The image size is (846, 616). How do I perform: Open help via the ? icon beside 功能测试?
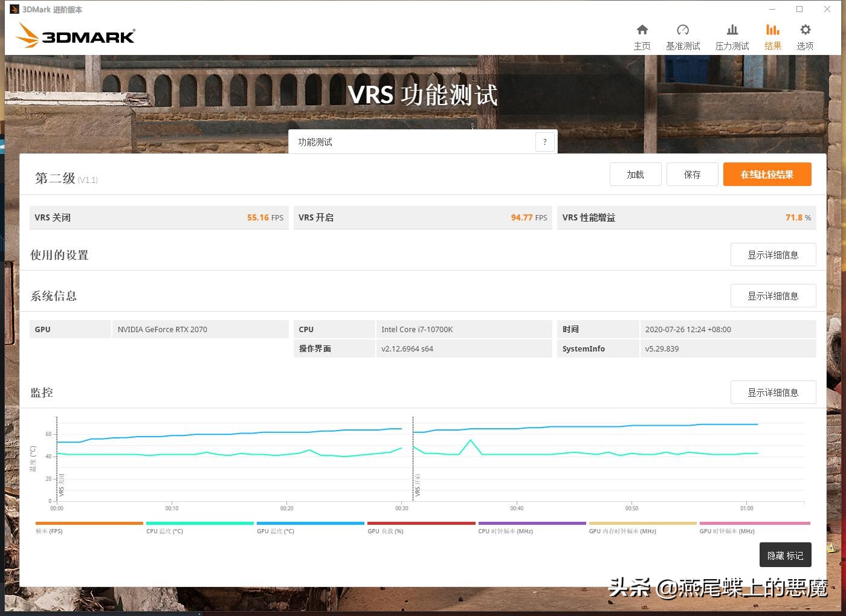point(544,141)
